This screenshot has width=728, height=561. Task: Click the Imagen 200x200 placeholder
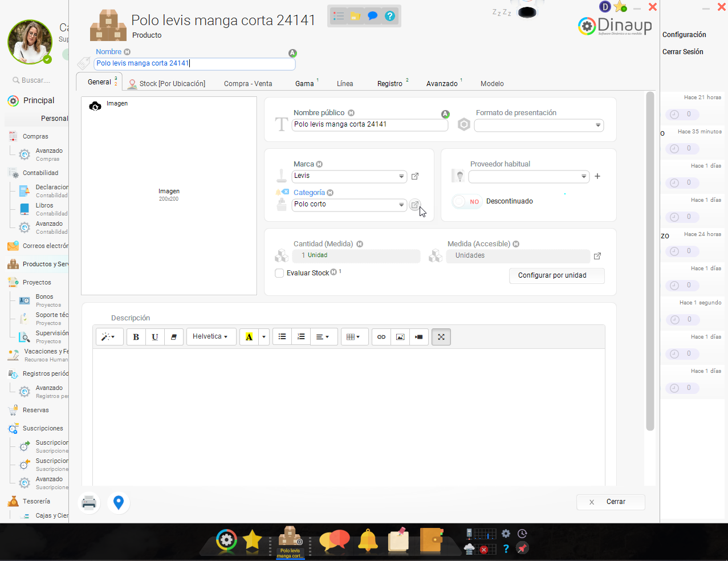tap(169, 196)
